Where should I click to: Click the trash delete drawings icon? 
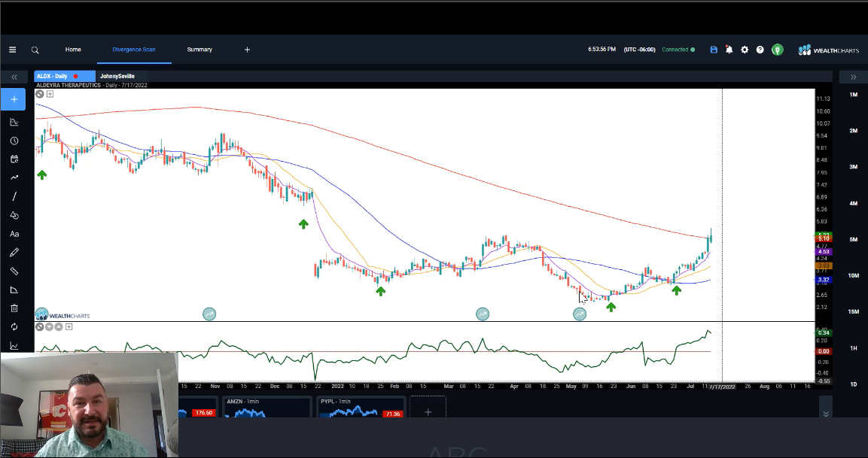pos(14,308)
